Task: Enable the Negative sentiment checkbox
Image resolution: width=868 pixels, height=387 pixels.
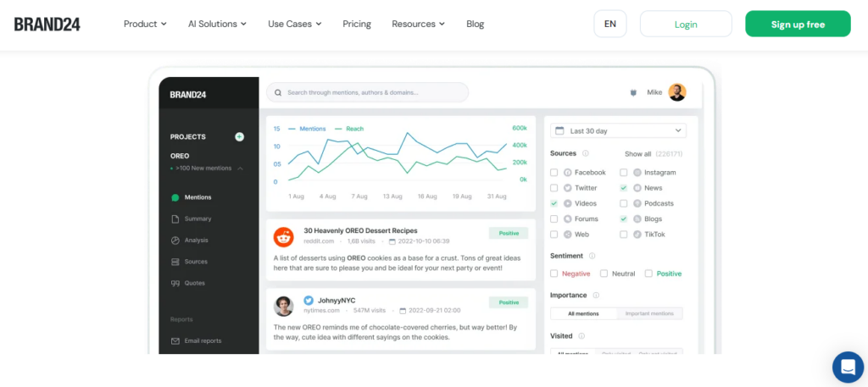Action: (554, 274)
